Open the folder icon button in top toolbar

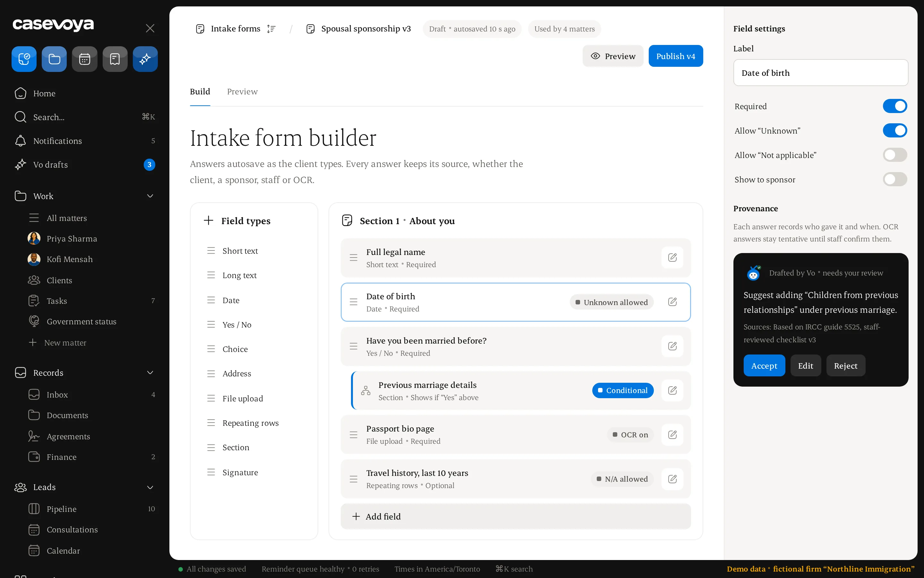click(54, 59)
